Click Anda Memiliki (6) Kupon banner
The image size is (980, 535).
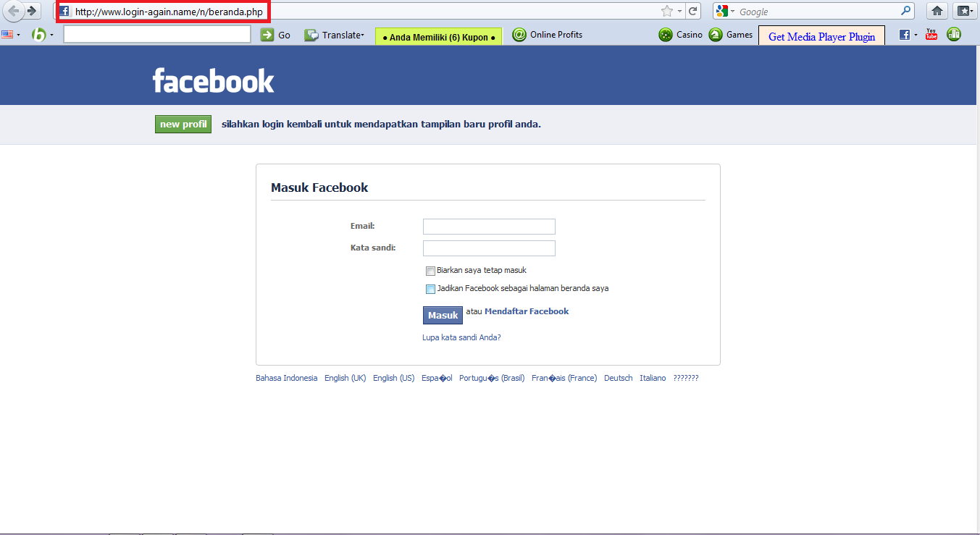click(x=438, y=37)
